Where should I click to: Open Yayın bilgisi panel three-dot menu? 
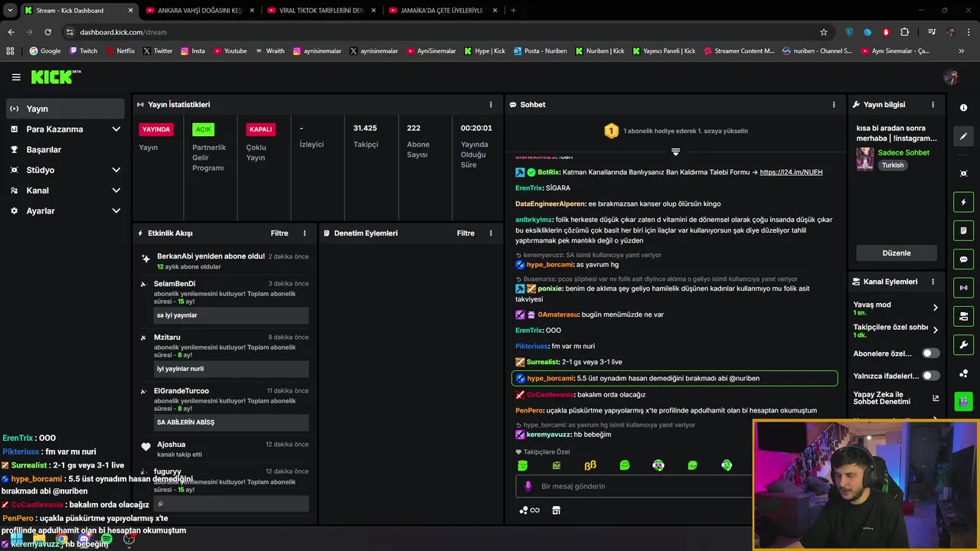click(933, 104)
